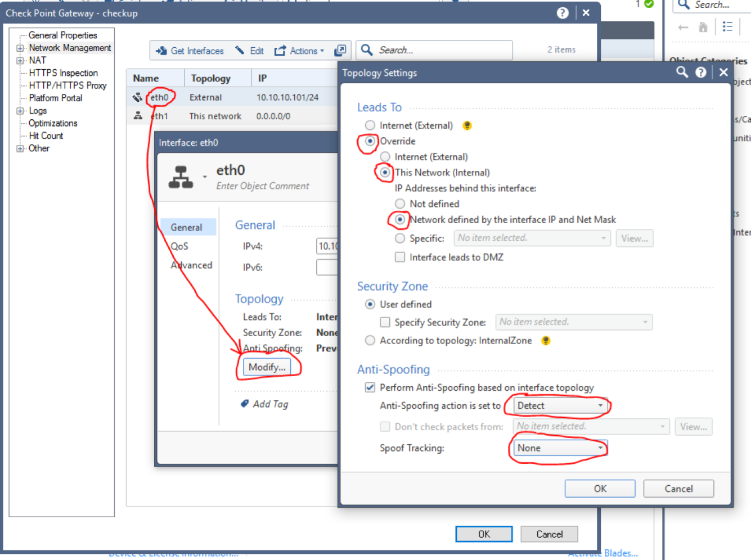Expand the Logs tree node
This screenshot has height=560, width=751.
pos(20,111)
